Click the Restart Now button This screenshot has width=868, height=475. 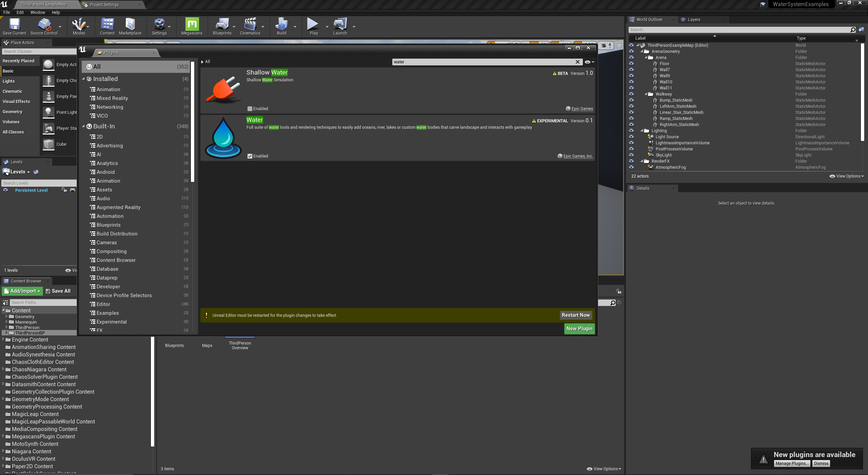575,315
